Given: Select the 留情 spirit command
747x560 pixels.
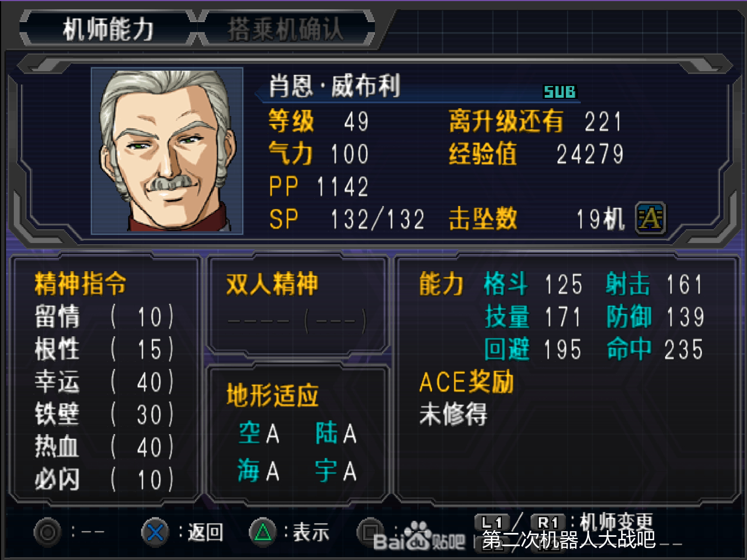Looking at the screenshot, I should coord(104,317).
